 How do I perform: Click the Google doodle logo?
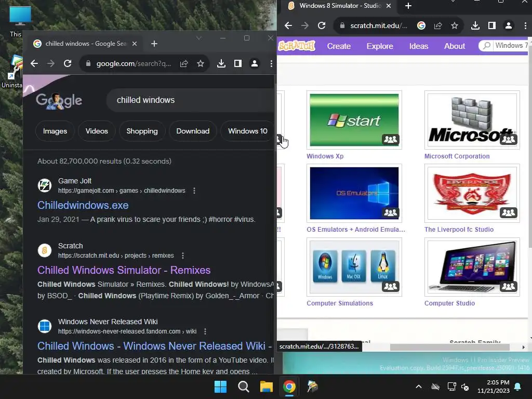(x=59, y=101)
